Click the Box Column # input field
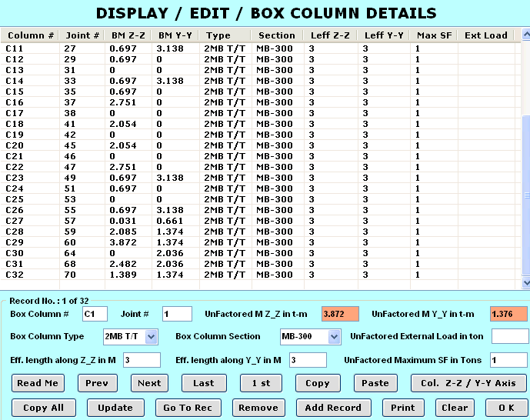Screen dimensions: 530x420 click(95, 314)
